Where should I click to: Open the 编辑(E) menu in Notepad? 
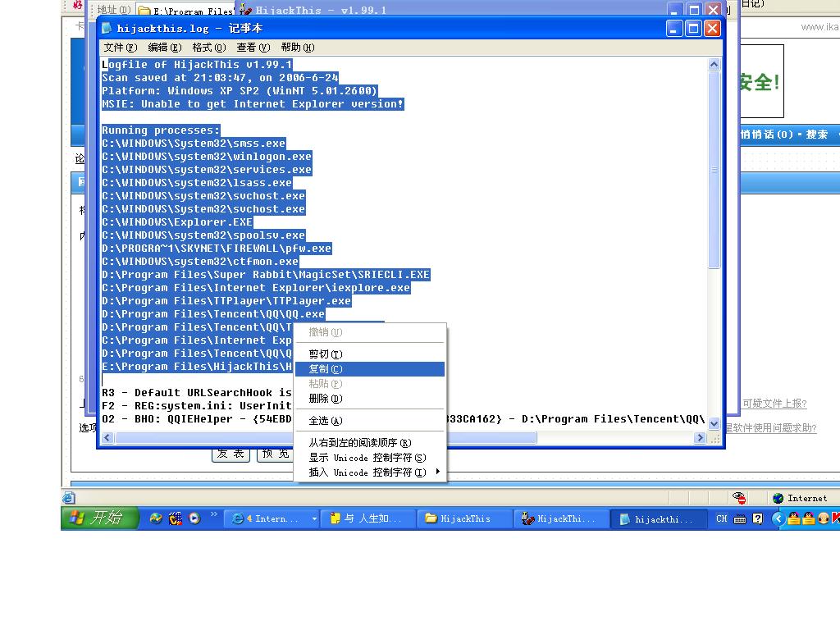tap(164, 48)
